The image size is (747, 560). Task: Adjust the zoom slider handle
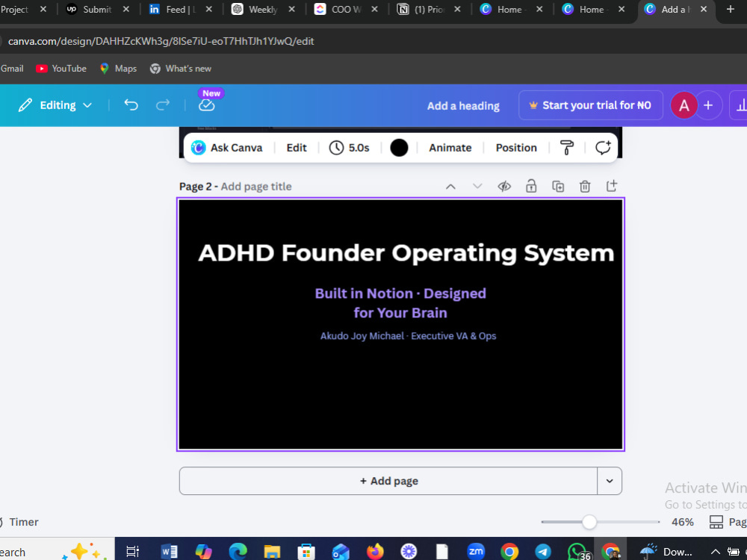tap(589, 522)
